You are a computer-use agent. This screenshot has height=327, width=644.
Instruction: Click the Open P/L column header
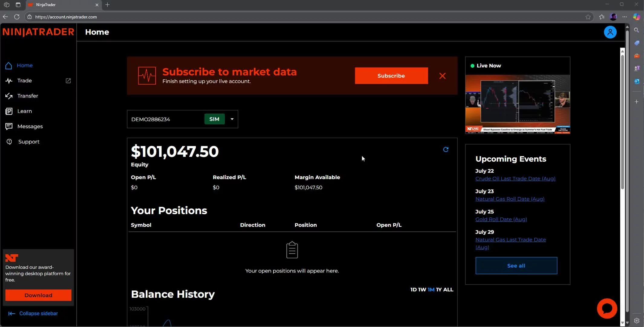[x=389, y=225]
